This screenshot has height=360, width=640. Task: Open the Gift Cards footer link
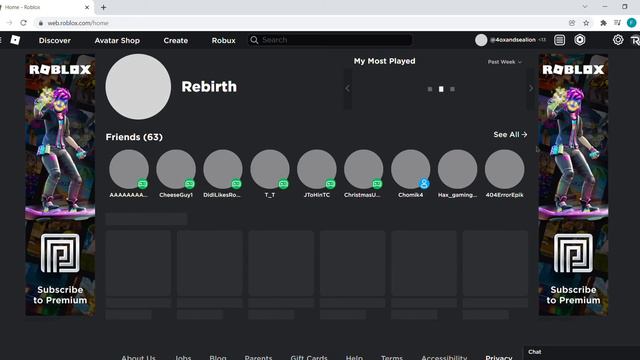(309, 357)
